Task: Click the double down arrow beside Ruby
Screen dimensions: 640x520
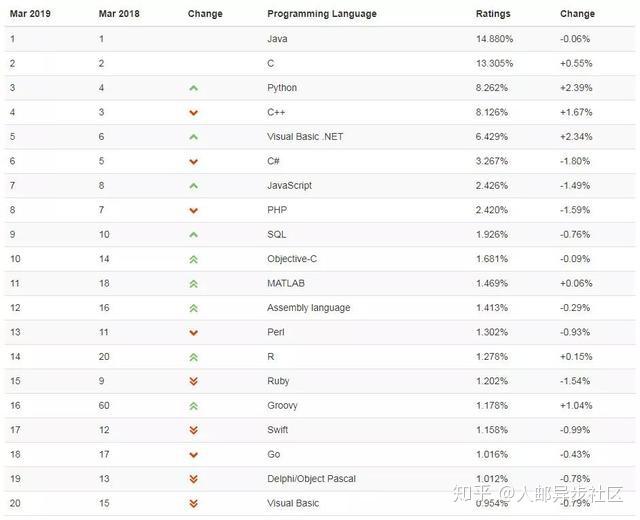Action: coord(193,381)
